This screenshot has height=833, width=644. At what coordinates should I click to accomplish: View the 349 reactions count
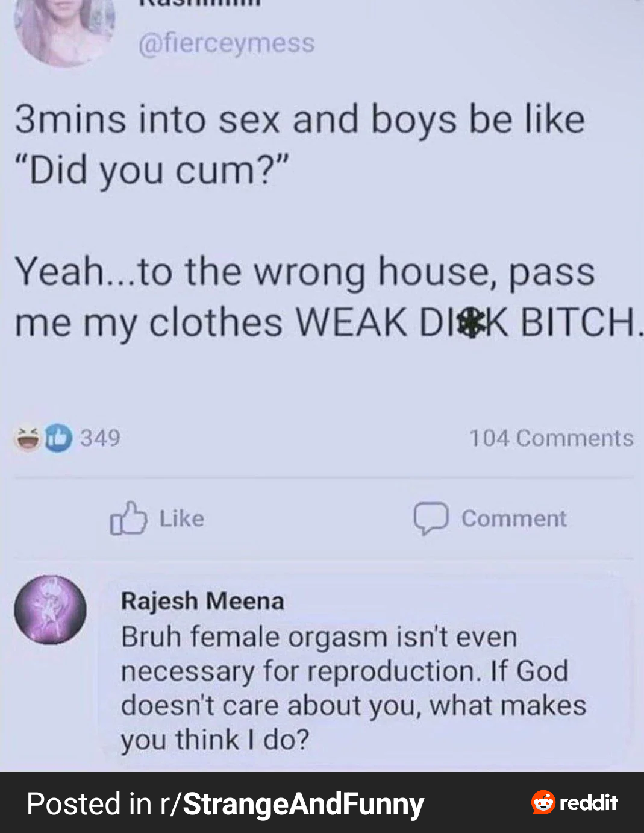coord(100,438)
